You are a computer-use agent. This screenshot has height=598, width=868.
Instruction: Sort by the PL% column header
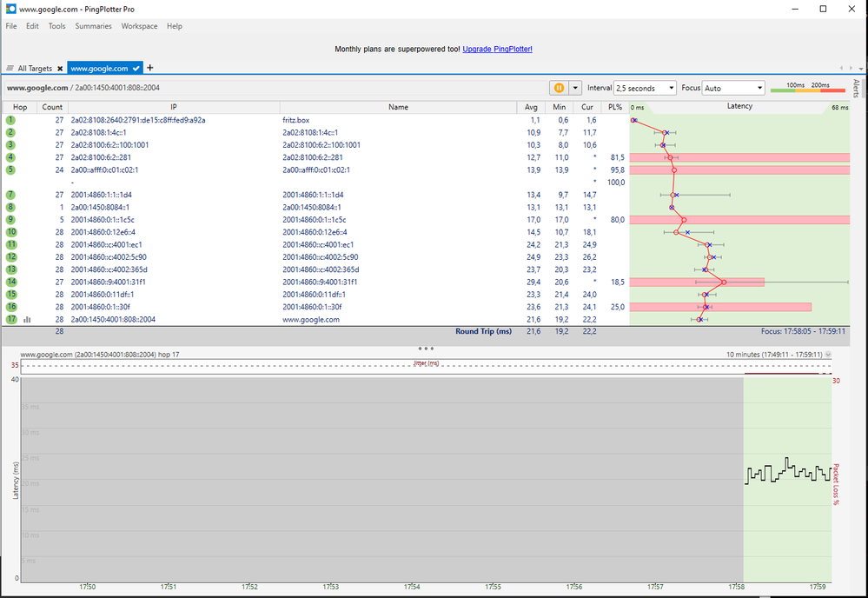pyautogui.click(x=615, y=107)
